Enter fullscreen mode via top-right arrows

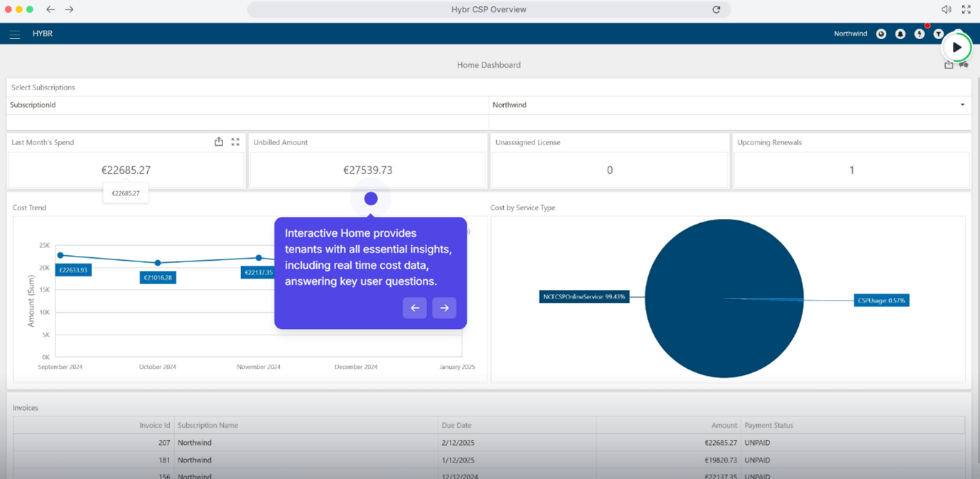pyautogui.click(x=966, y=9)
